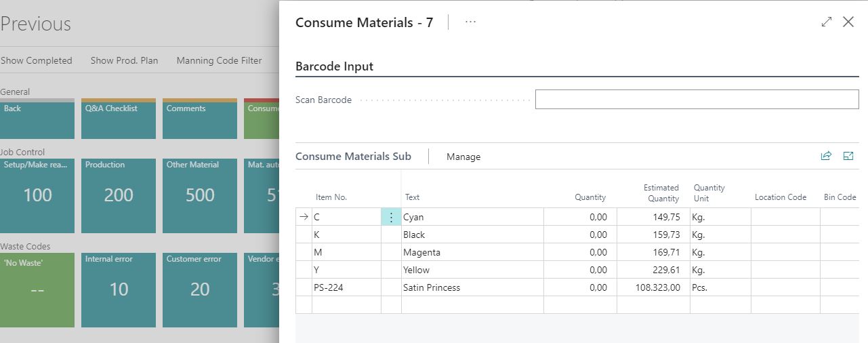Click the estimated quantity 229,61
The height and width of the screenshot is (343, 868).
653,270
